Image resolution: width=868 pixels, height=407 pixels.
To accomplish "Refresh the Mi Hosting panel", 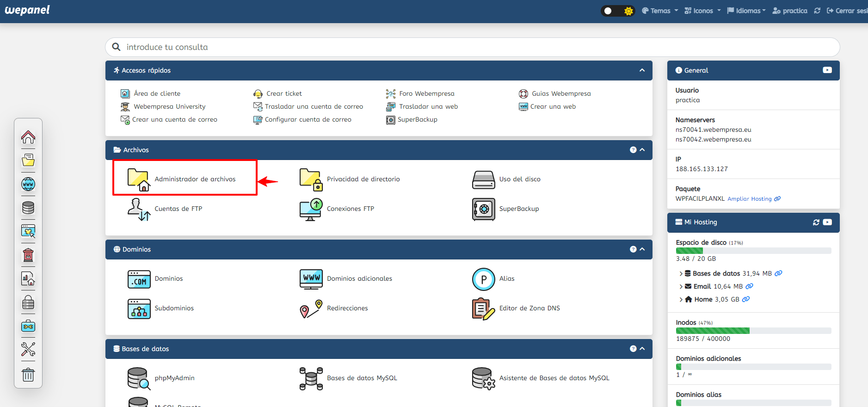I will [x=816, y=222].
